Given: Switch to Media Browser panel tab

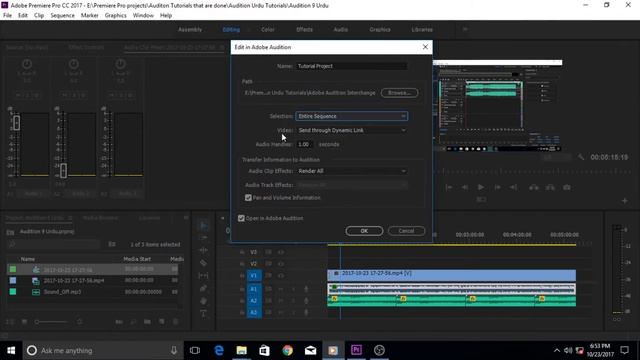Looking at the screenshot, I should [100, 218].
